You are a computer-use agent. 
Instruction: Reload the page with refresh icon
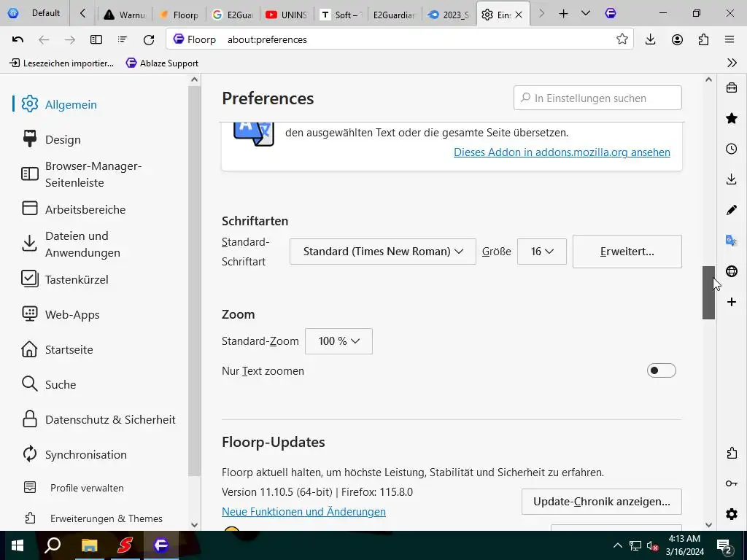[x=149, y=39]
